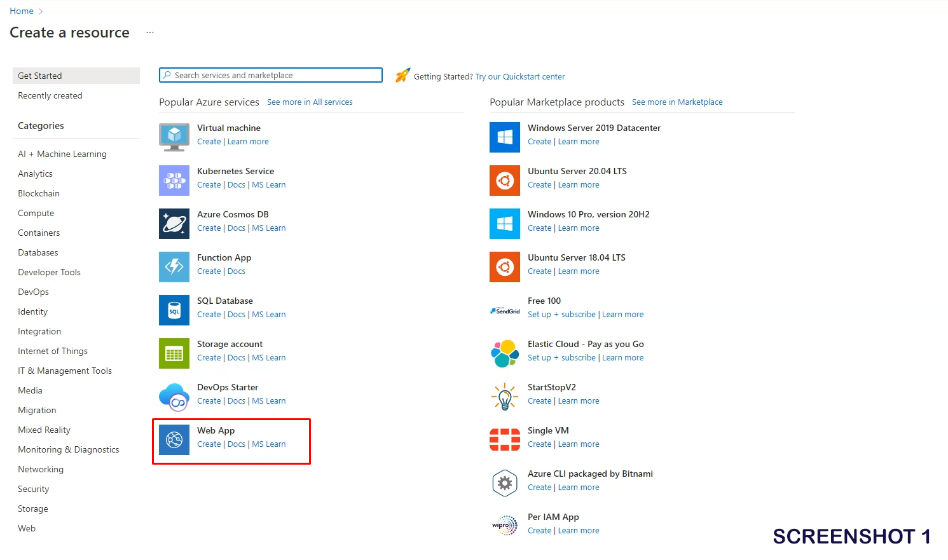Image resolution: width=948 pixels, height=560 pixels.
Task: Open See more in Marketplace link
Action: click(x=677, y=102)
